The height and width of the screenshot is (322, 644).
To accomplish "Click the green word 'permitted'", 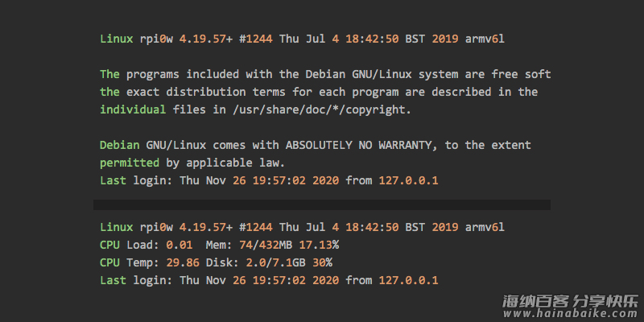I will click(130, 163).
